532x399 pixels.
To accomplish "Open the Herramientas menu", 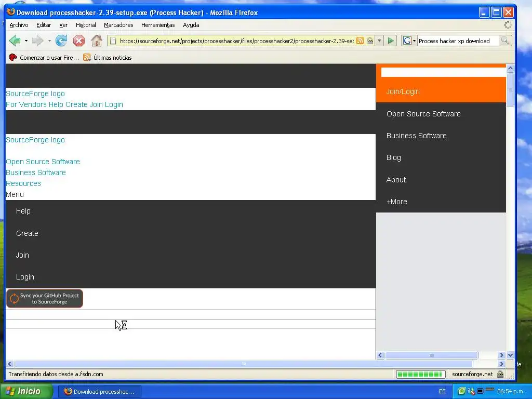I will (x=158, y=25).
